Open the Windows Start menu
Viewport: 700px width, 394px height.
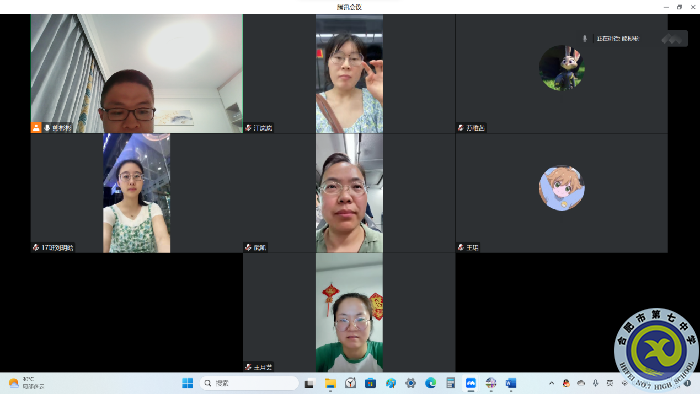click(188, 383)
